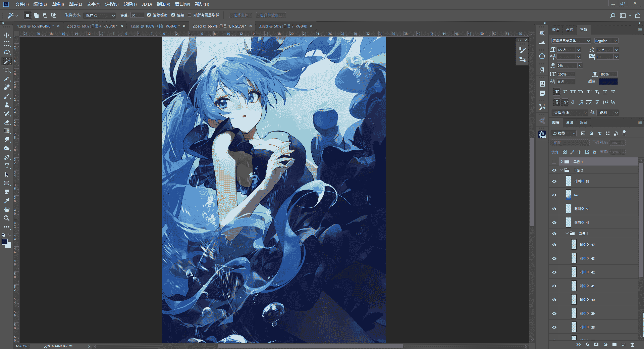Select the Zoom tool

pos(7,218)
